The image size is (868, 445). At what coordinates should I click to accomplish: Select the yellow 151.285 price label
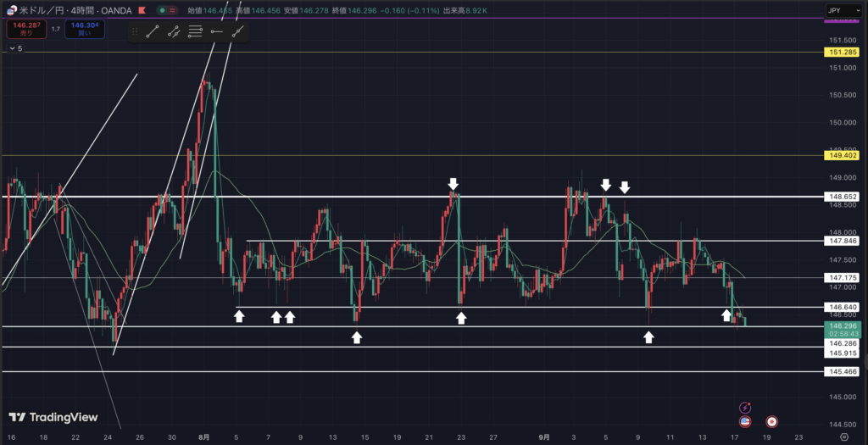843,53
